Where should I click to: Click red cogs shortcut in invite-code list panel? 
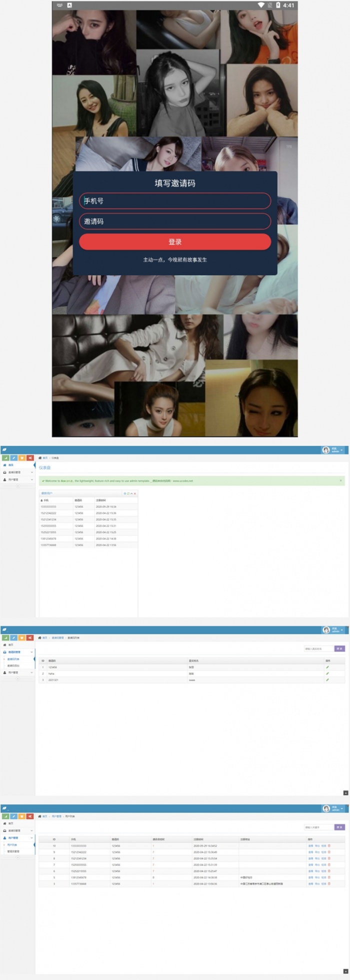[30, 637]
